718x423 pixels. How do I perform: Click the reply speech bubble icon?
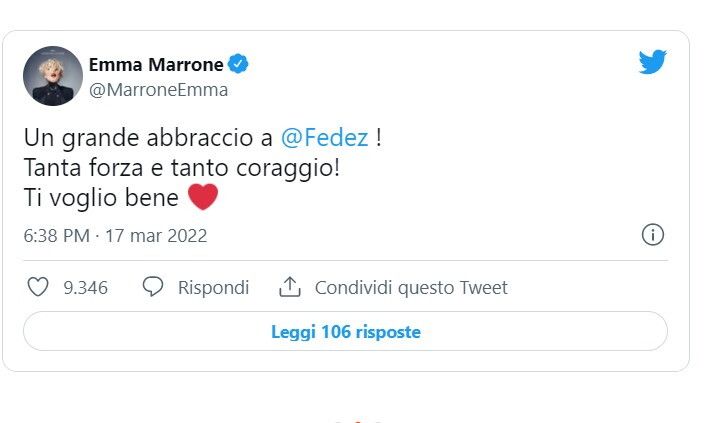pyautogui.click(x=153, y=288)
